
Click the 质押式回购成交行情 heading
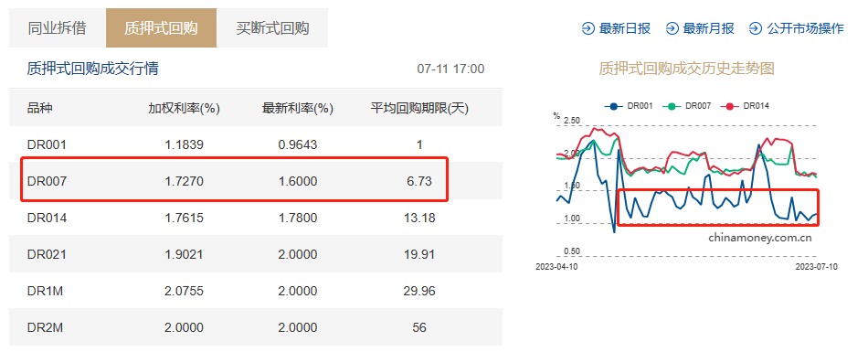click(93, 69)
